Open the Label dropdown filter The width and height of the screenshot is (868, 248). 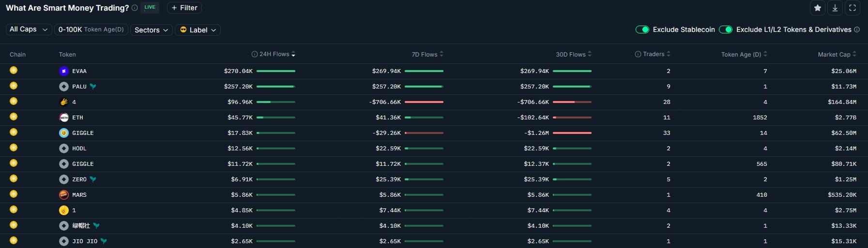198,30
